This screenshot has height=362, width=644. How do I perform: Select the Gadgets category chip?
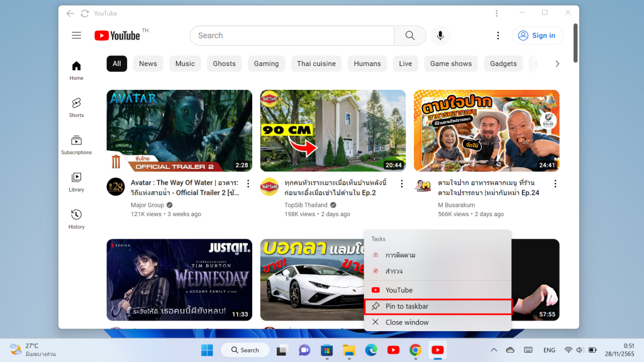[x=503, y=63]
